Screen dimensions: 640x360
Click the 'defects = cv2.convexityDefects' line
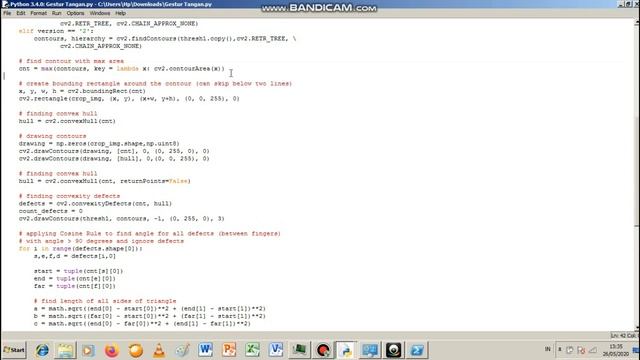[95, 204]
